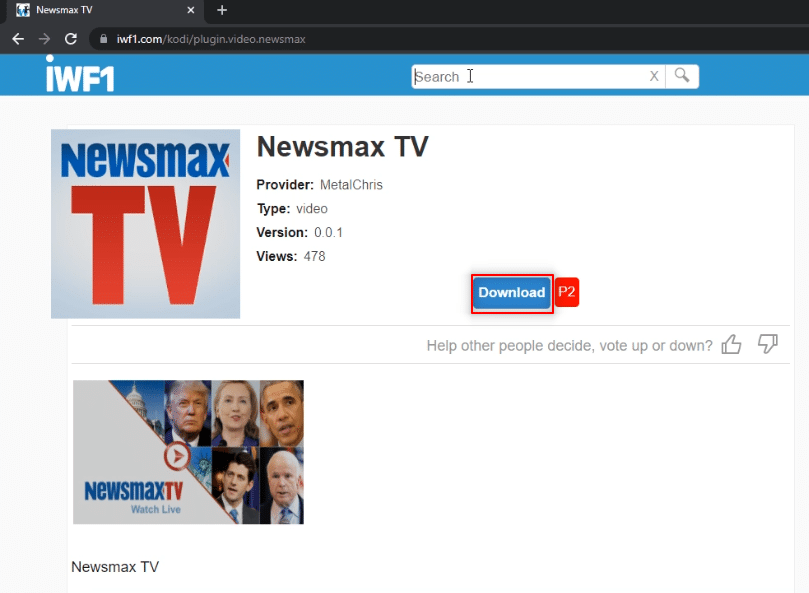Go to the iWF1 logo home

(x=80, y=74)
